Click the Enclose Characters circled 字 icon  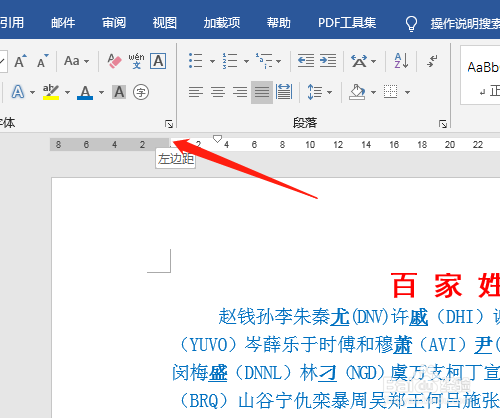tap(141, 92)
